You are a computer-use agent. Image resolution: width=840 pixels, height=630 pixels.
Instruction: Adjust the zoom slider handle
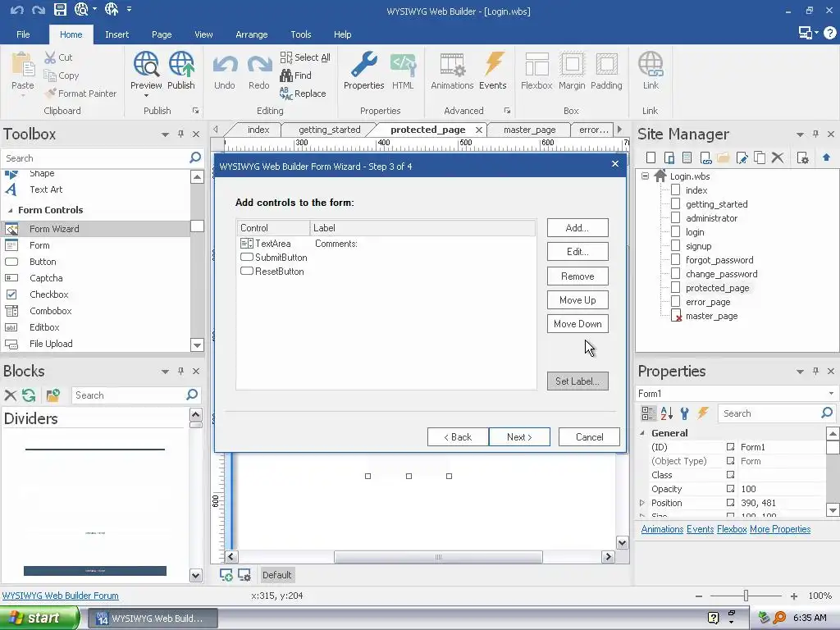[x=746, y=596]
